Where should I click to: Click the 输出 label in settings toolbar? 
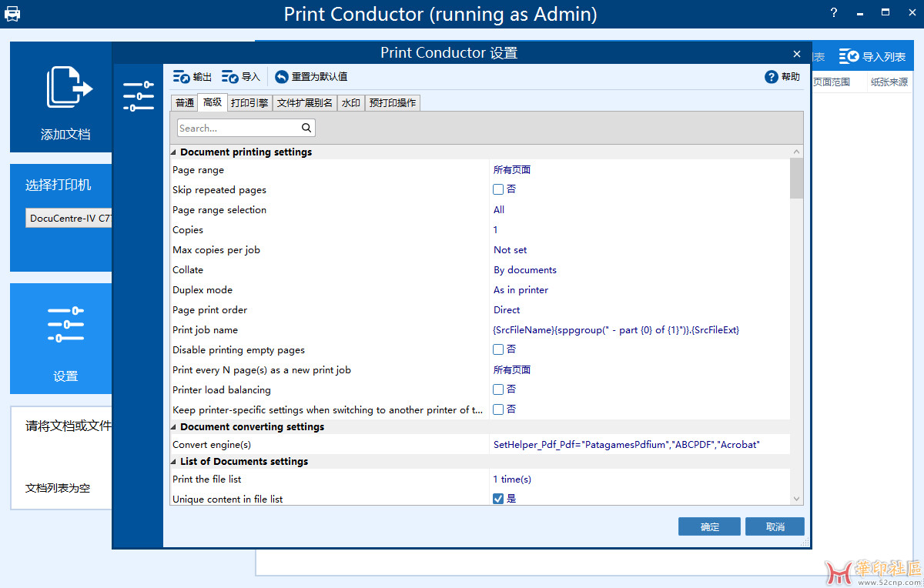[x=203, y=77]
